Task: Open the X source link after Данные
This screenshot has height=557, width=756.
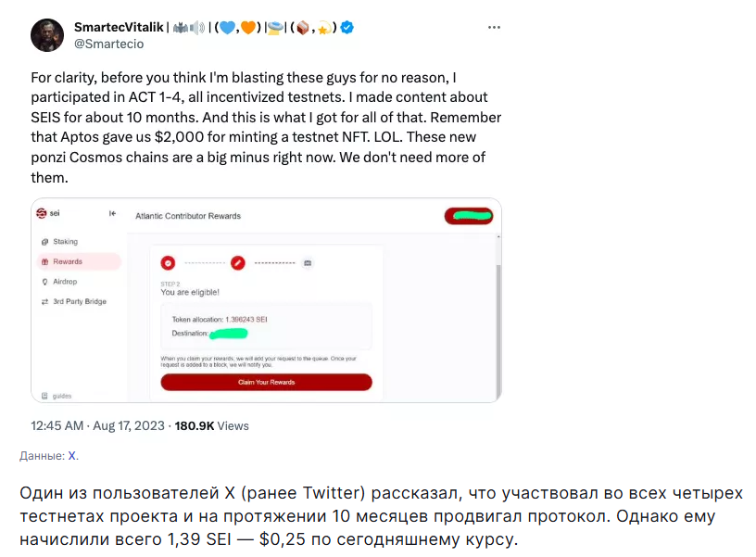Action: pos(73,456)
